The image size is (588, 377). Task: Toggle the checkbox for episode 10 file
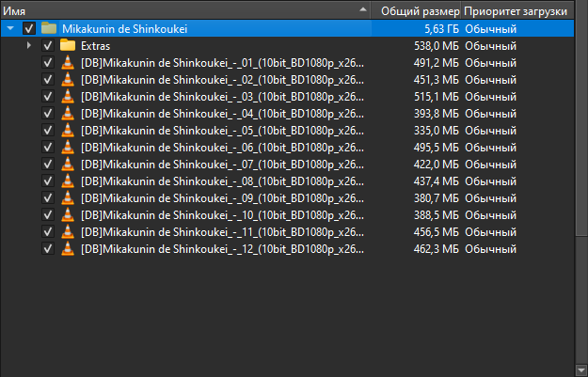[x=47, y=215]
